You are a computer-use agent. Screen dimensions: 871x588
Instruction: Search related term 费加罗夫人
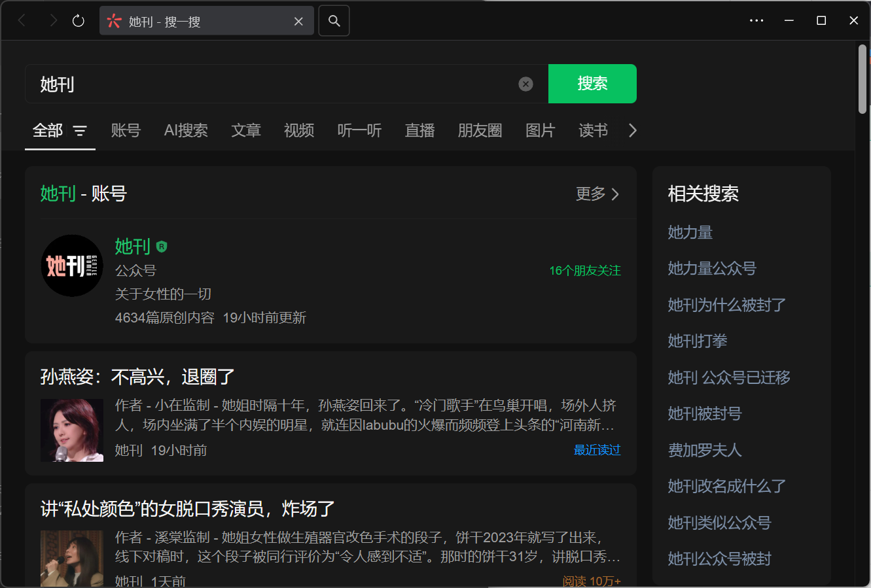[x=705, y=450]
